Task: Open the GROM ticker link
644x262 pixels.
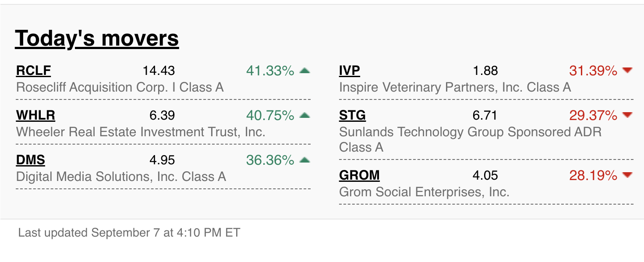Action: tap(359, 175)
